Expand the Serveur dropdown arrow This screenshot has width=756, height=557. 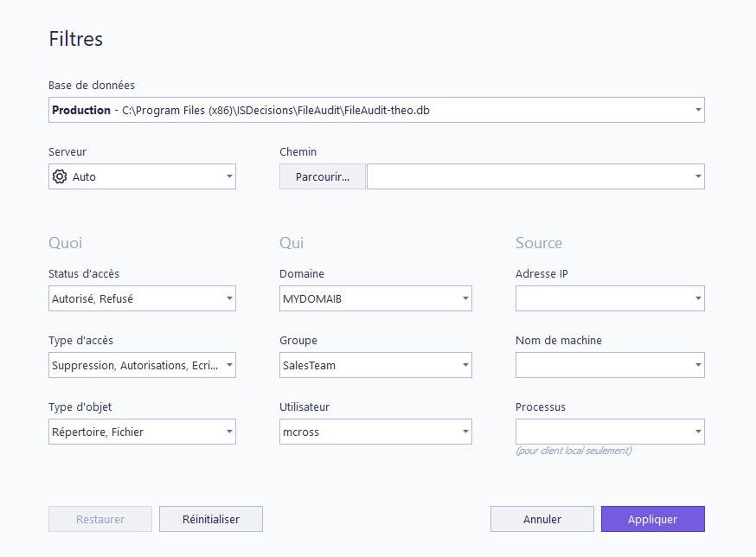(229, 176)
